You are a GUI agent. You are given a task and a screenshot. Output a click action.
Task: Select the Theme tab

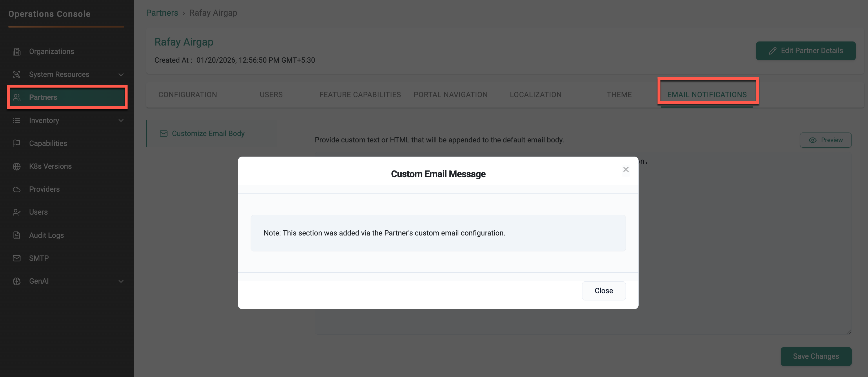click(619, 95)
